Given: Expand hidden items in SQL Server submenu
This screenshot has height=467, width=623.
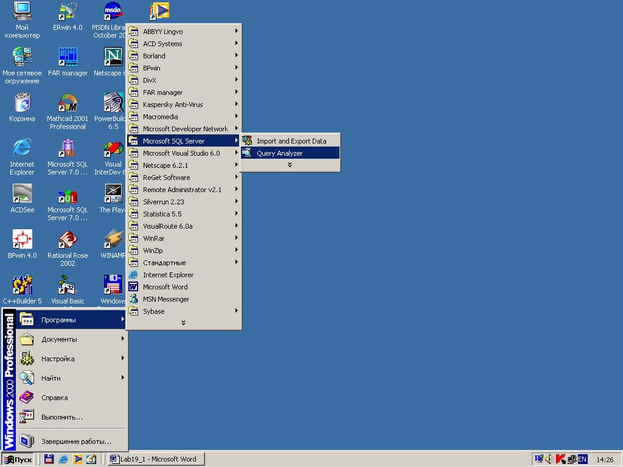Looking at the screenshot, I should click(290, 165).
